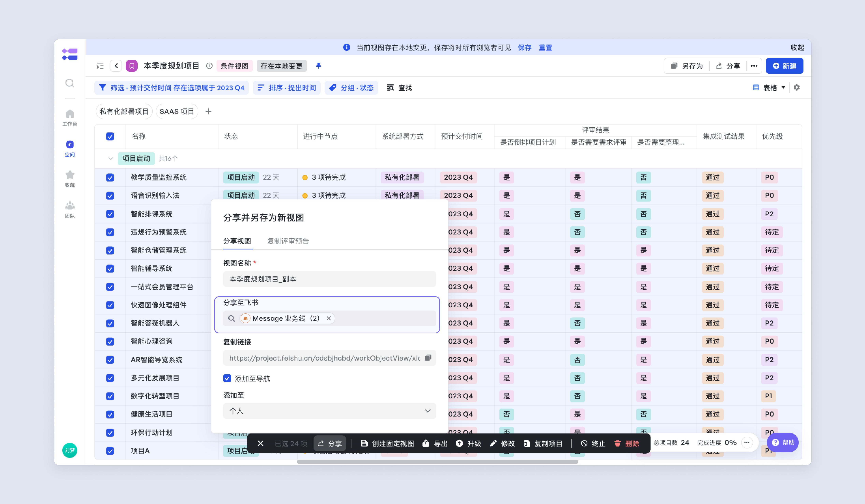Click 保存 link in banner
Viewport: 865px width, 504px height.
[x=524, y=48]
